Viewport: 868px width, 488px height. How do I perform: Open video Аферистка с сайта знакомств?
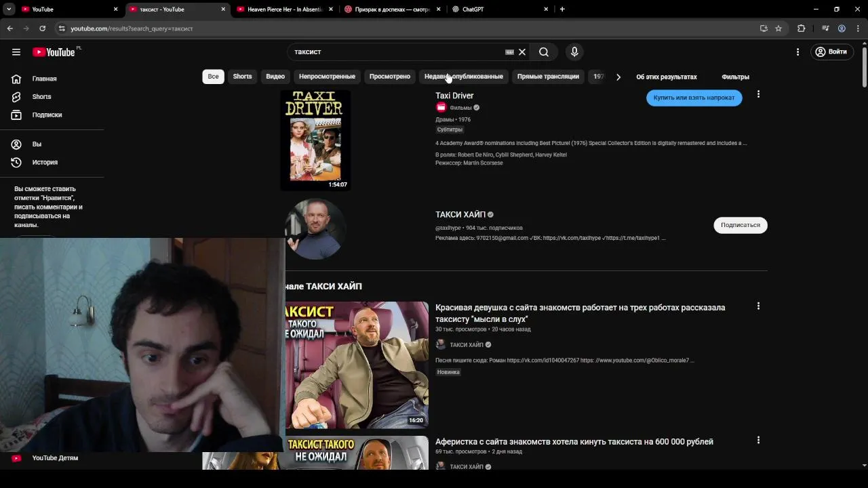(574, 442)
